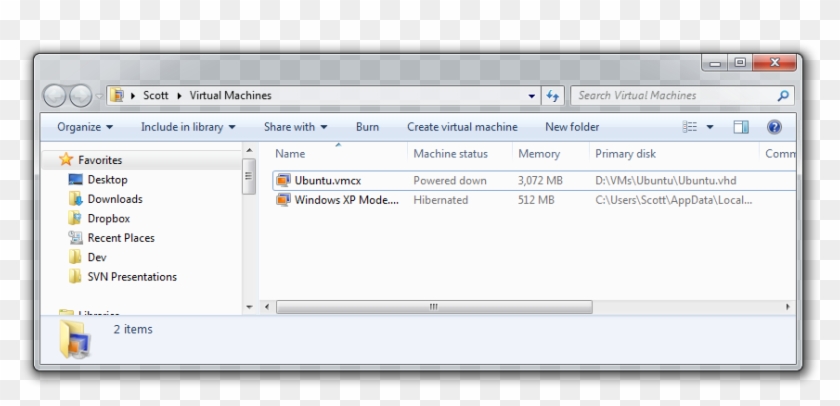Viewport: 840px width, 406px height.
Task: Open Dropbox in Favorites
Action: [109, 219]
